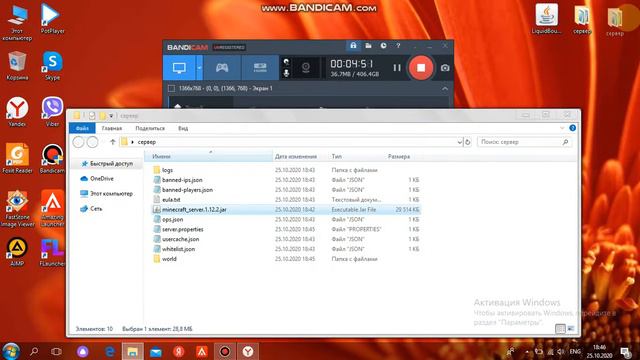The image size is (640, 360).
Task: Sort by Дата изменения column header
Action: [296, 156]
